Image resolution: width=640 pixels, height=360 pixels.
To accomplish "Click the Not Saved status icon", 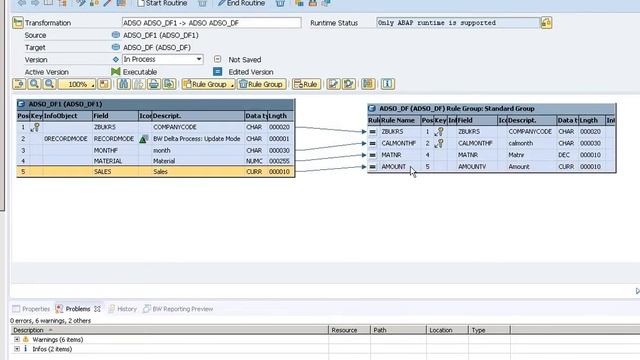I will click(x=218, y=59).
